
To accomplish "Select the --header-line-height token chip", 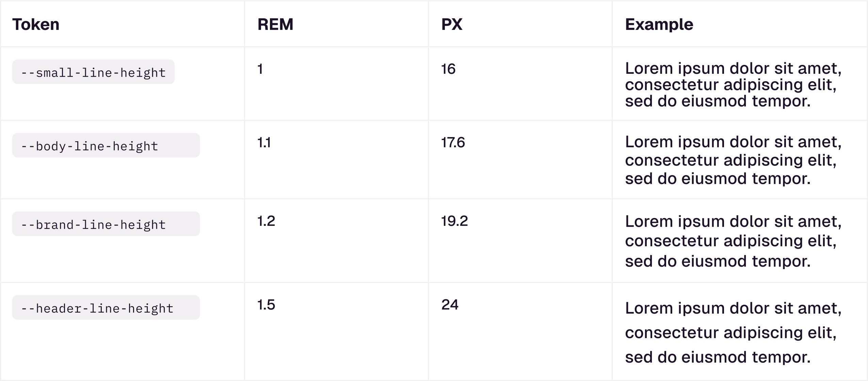I will pyautogui.click(x=106, y=308).
